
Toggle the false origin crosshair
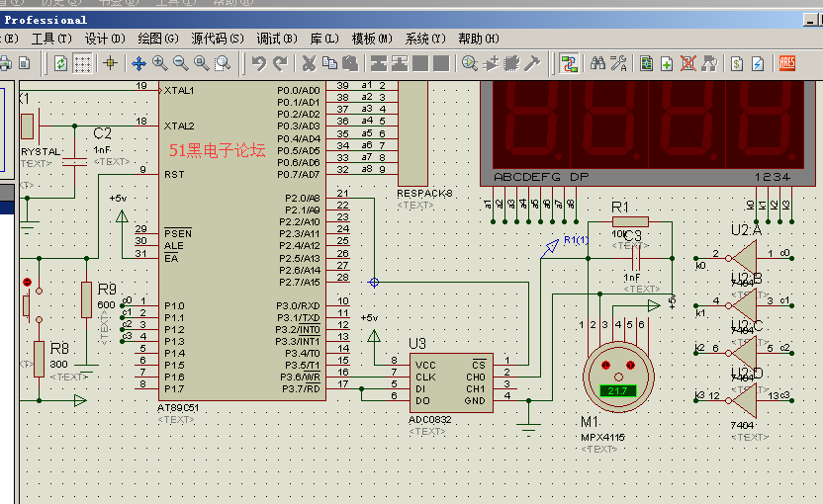[110, 63]
